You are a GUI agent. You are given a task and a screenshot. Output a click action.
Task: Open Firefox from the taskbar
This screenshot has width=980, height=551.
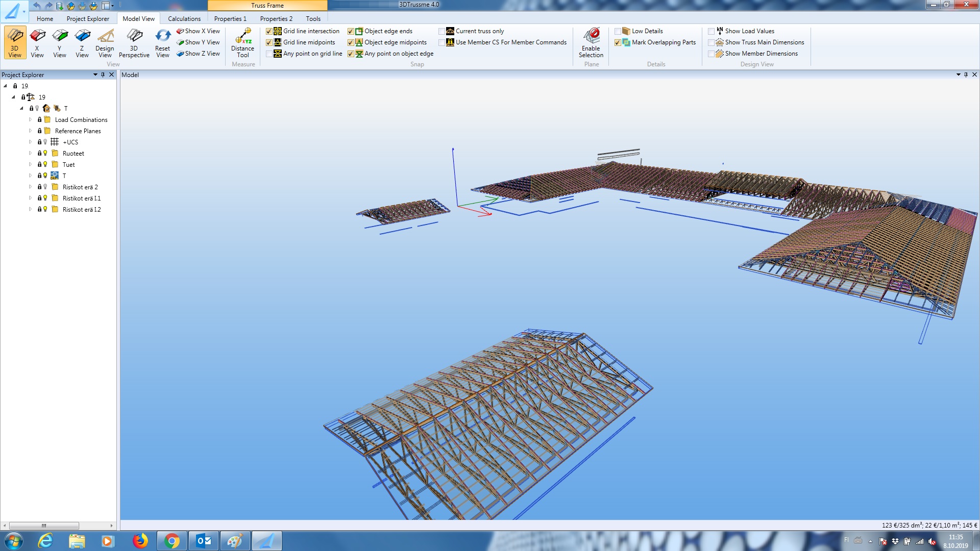click(x=140, y=541)
